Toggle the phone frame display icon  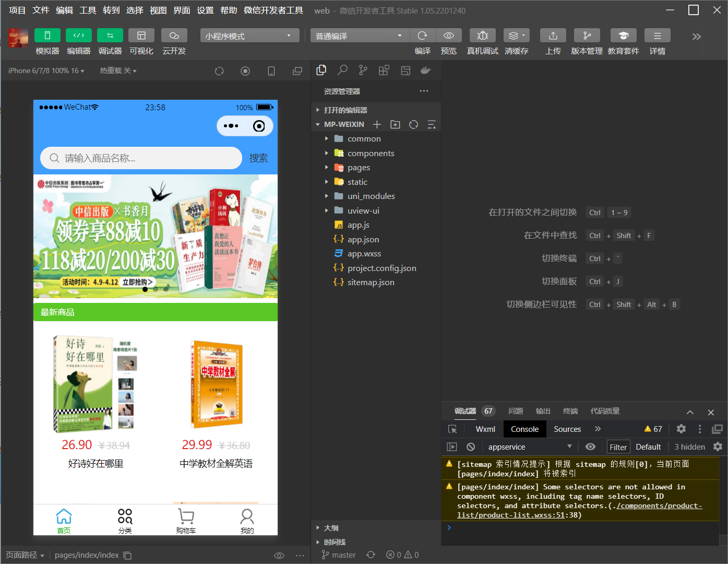[271, 71]
